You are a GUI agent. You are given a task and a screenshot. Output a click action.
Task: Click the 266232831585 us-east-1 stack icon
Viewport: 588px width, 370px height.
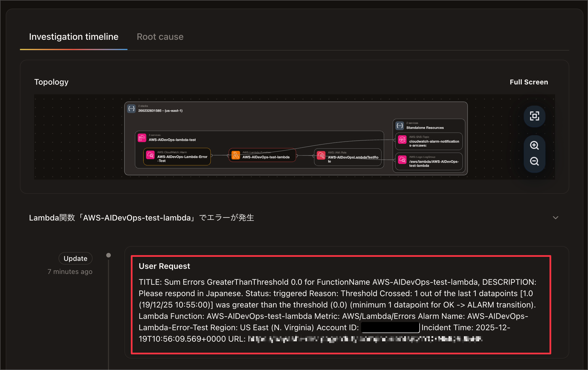131,108
